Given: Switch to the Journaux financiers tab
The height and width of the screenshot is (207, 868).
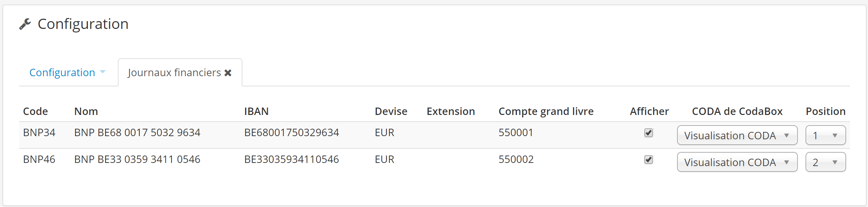Looking at the screenshot, I should click(174, 72).
